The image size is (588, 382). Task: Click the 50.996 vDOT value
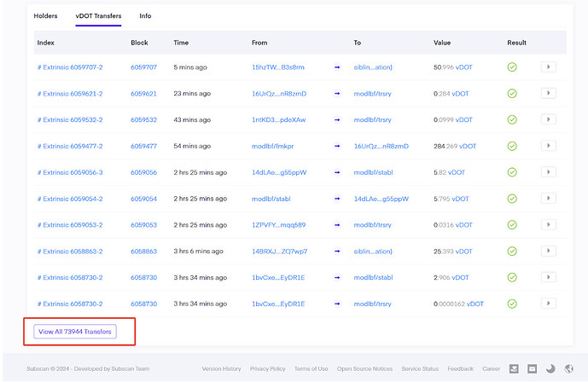pos(453,67)
